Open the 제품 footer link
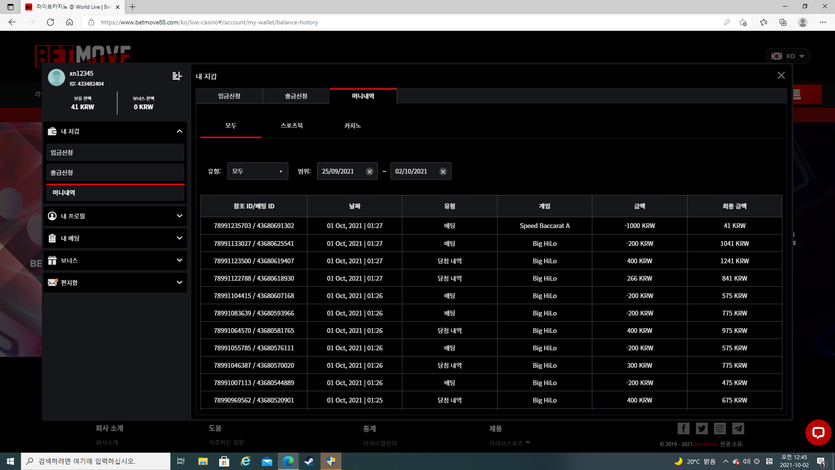This screenshot has width=835, height=470. [495, 428]
